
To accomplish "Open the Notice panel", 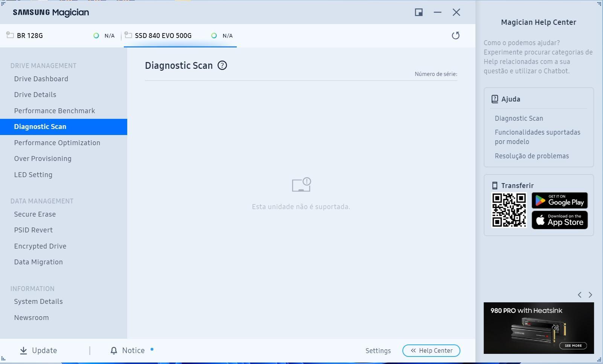I will 128,350.
